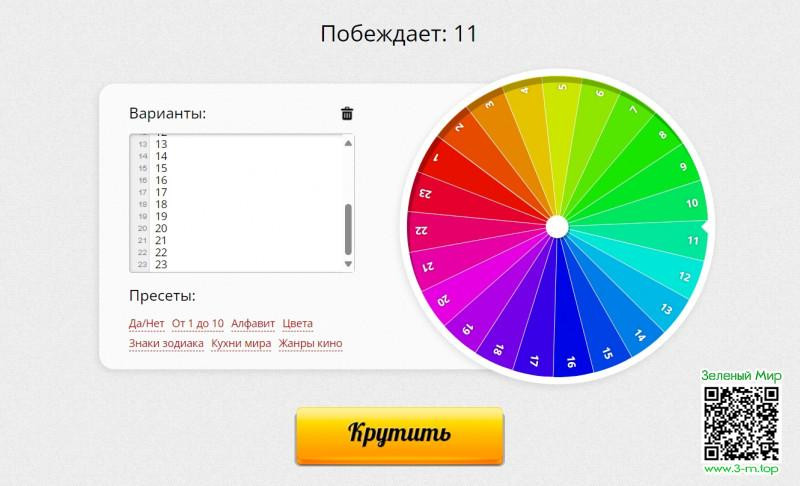Pick the Кухни мира preset
This screenshot has width=800, height=486.
click(241, 344)
